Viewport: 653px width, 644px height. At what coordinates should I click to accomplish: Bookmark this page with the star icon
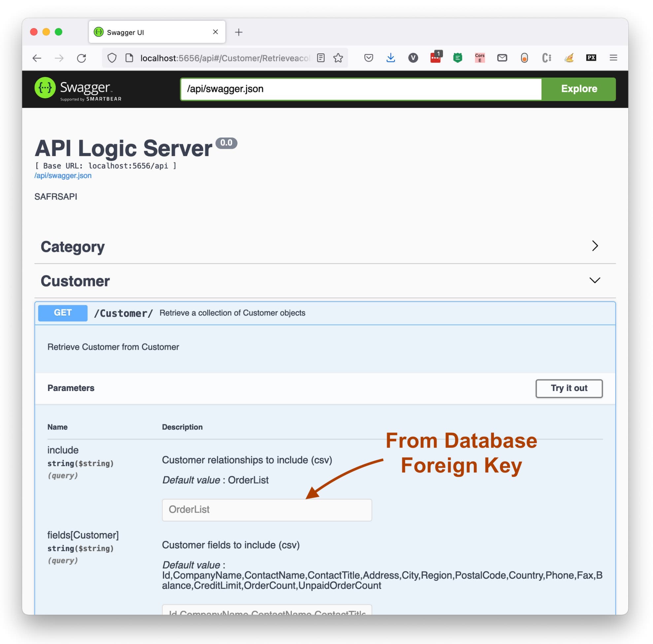338,58
